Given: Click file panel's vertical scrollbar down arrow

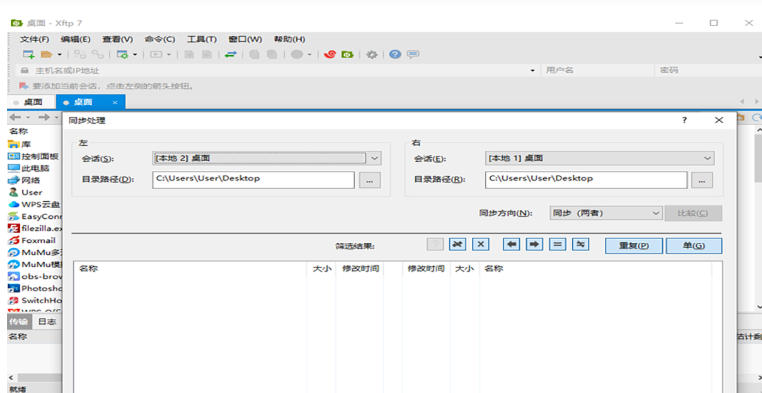Looking at the screenshot, I should (758, 307).
